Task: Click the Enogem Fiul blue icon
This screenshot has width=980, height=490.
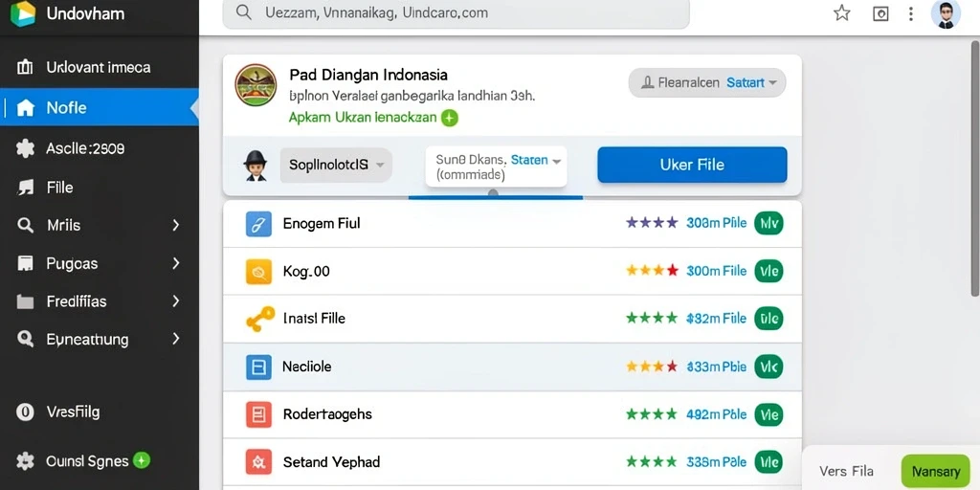Action: pyautogui.click(x=258, y=224)
